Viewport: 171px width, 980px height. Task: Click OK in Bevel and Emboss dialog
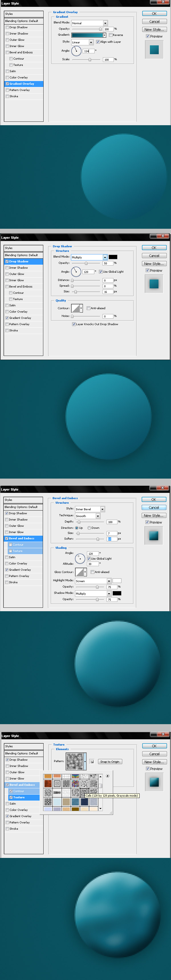tap(154, 499)
